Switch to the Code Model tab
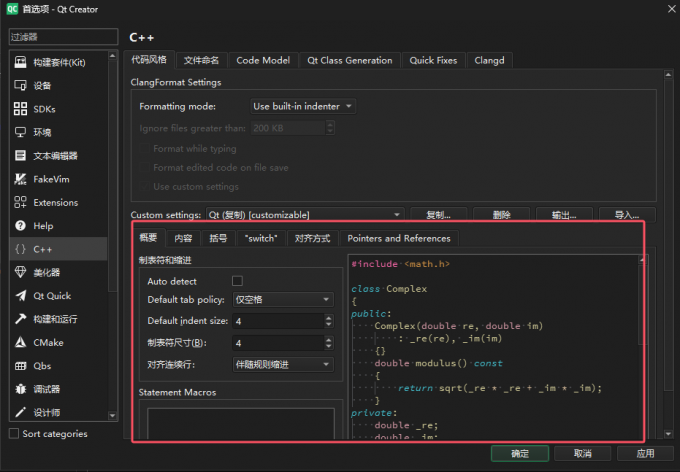This screenshot has width=680, height=472. (262, 60)
